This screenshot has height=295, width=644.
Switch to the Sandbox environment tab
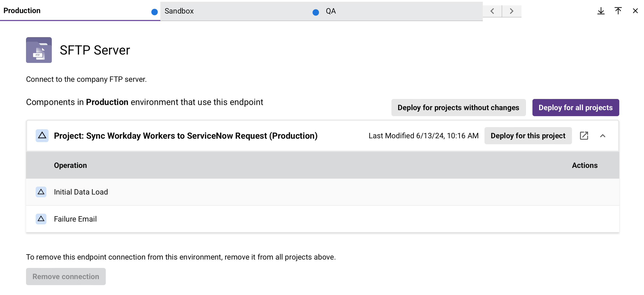pos(179,11)
